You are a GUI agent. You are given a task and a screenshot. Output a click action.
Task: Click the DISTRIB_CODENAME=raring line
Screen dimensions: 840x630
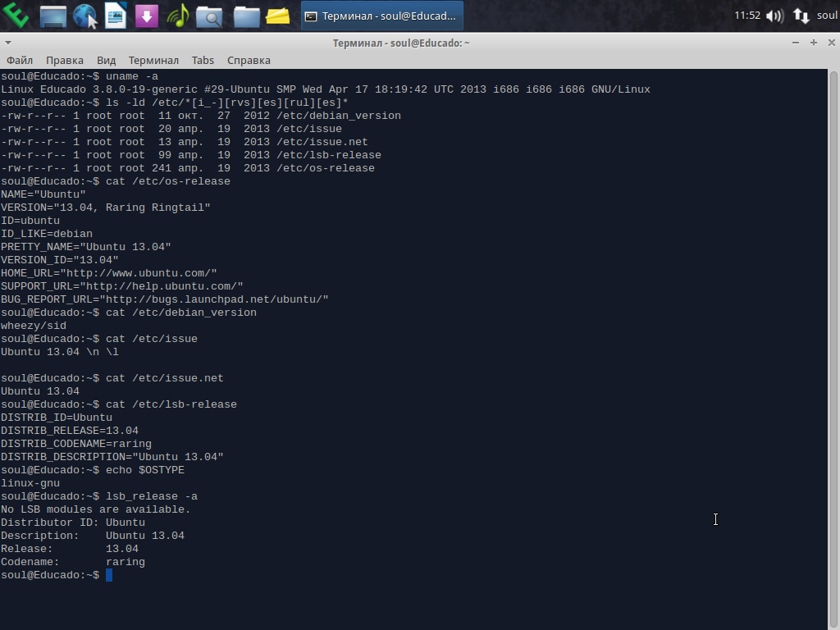pyautogui.click(x=76, y=444)
